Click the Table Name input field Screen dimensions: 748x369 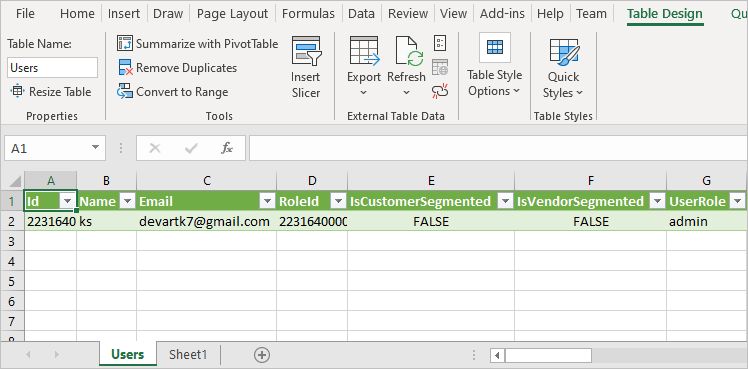pos(52,68)
